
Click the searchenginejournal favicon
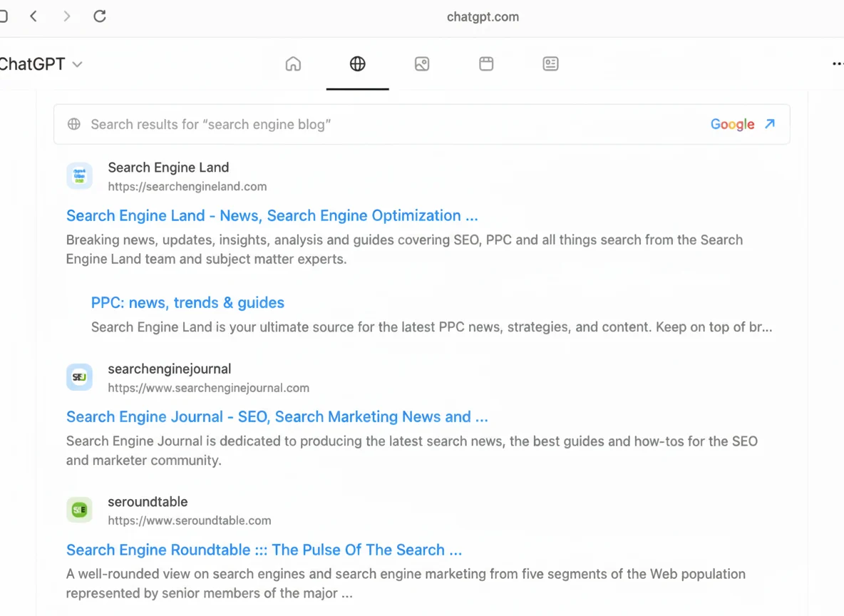click(79, 377)
